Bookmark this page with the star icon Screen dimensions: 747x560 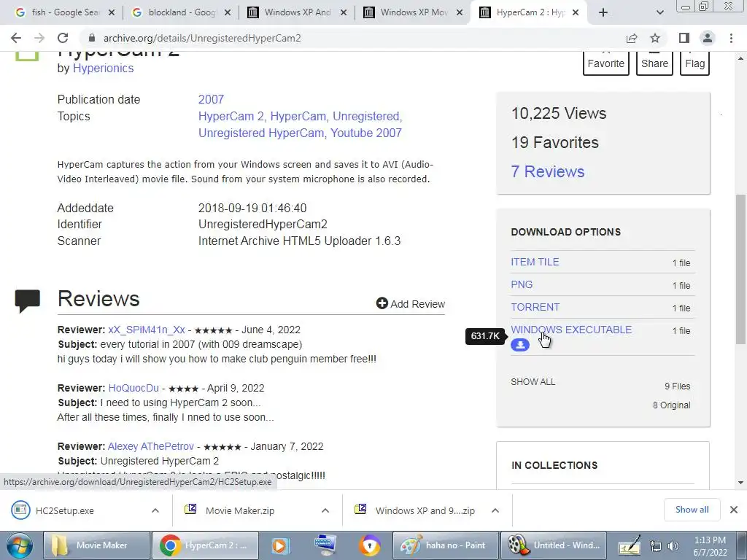click(x=655, y=38)
